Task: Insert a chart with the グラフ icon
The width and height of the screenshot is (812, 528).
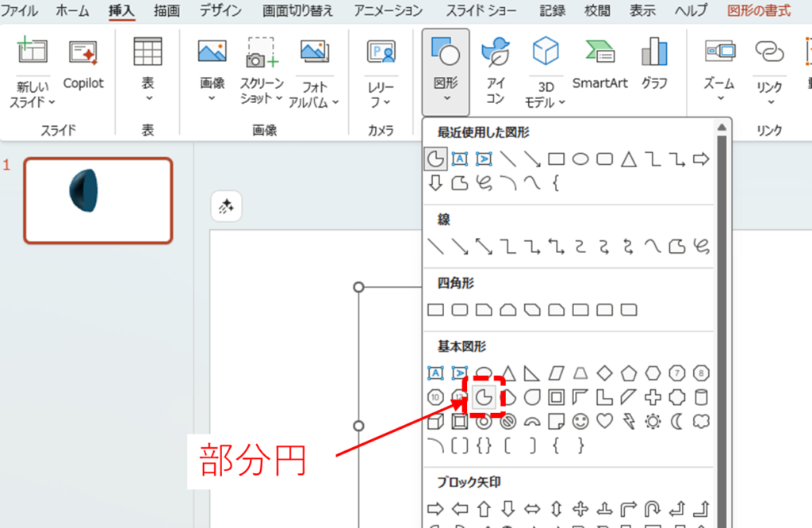Action: point(654,63)
